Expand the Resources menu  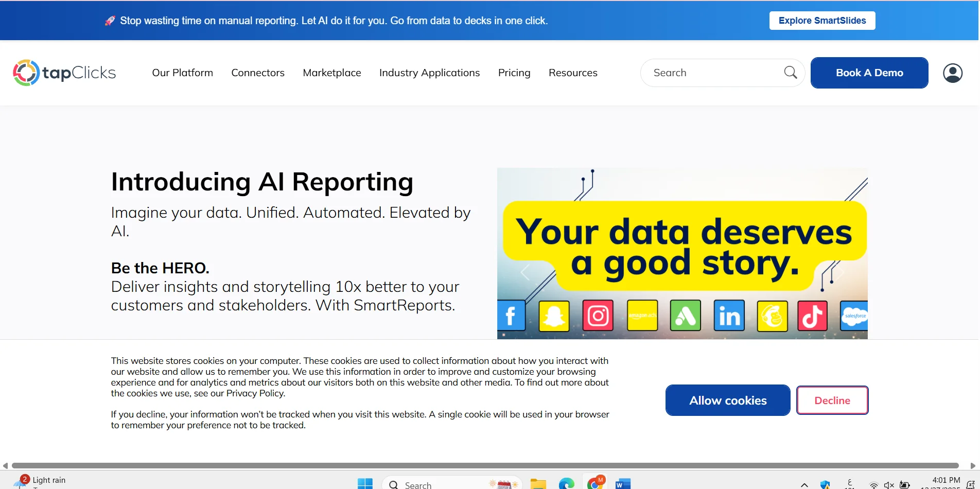point(573,73)
